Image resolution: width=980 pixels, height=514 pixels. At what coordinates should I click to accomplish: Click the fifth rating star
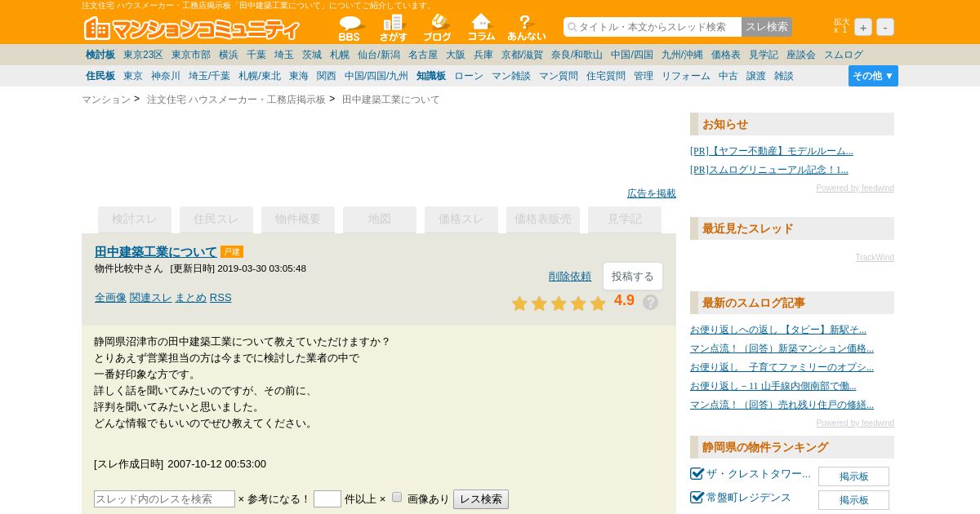tap(598, 304)
